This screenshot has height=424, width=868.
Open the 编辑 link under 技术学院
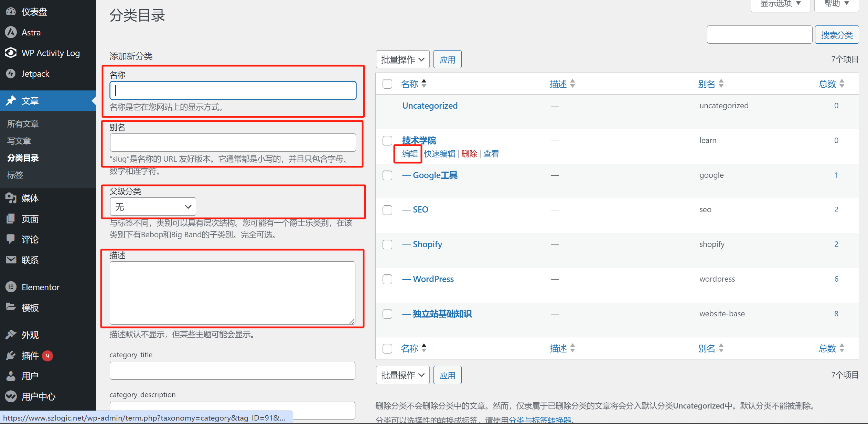pyautogui.click(x=408, y=154)
